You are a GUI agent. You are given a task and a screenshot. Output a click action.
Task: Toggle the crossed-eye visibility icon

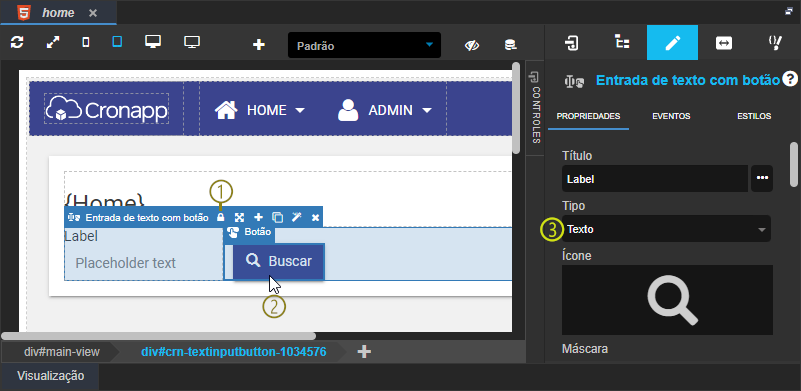(x=472, y=45)
